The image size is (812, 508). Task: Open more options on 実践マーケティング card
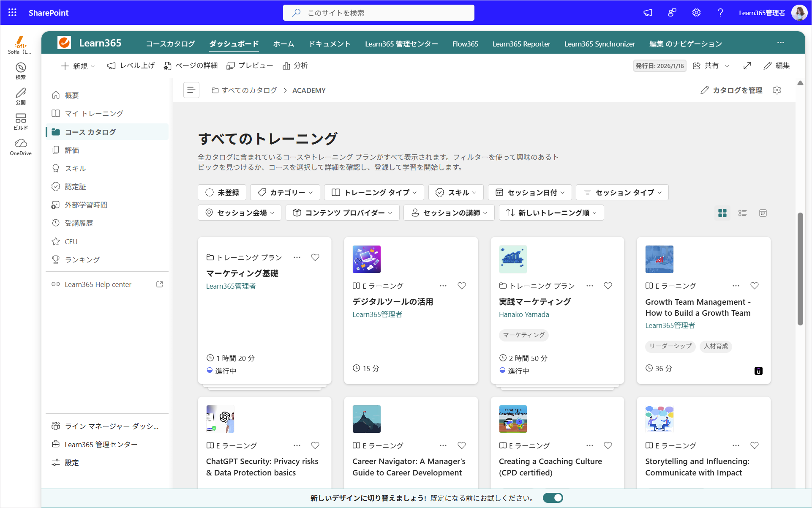tap(590, 286)
